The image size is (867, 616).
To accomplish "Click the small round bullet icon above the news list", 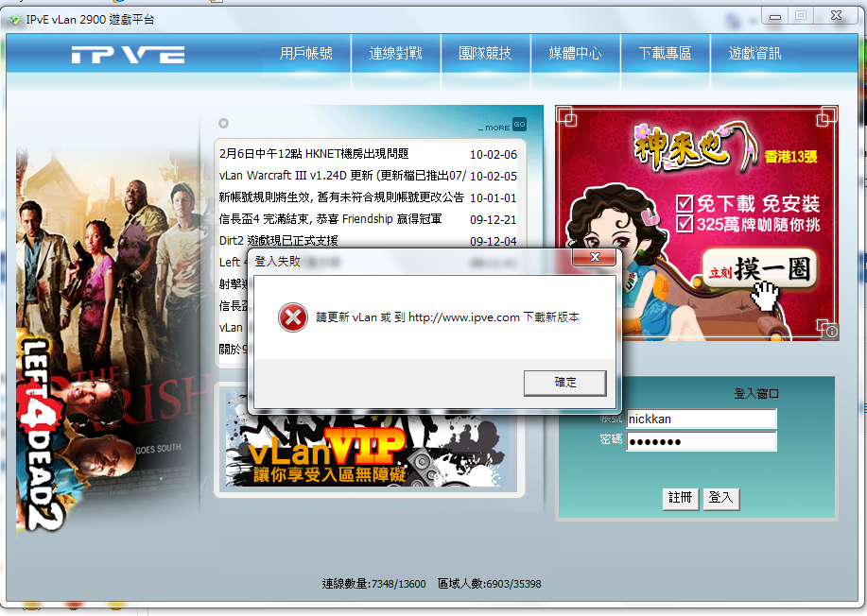I will coord(223,123).
